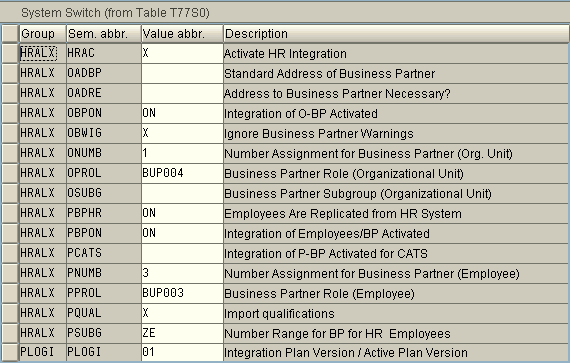The image size is (570, 363).
Task: Select the table's select-all corner cell
Action: (10, 34)
